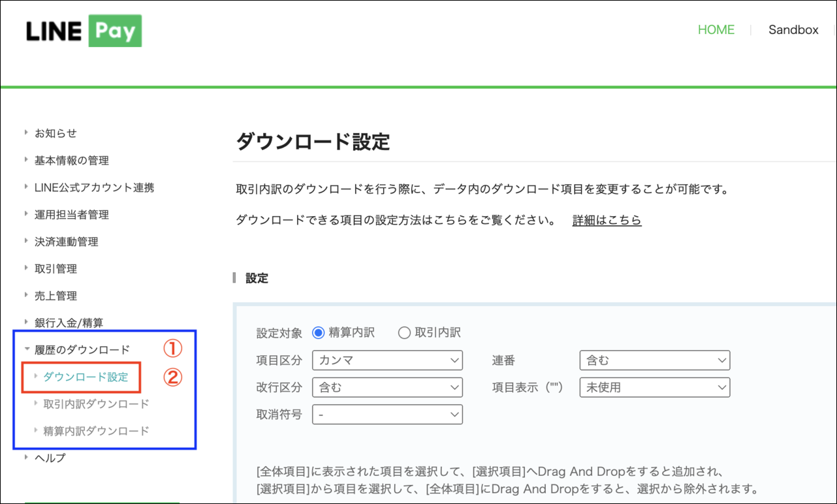Expand 決済連動管理 sidebar menu
The image size is (837, 504).
point(66,242)
